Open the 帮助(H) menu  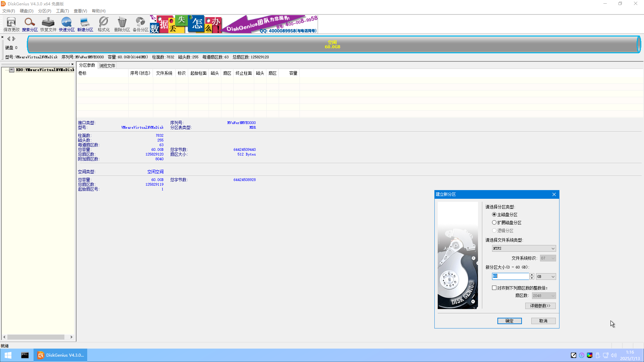pos(99,11)
